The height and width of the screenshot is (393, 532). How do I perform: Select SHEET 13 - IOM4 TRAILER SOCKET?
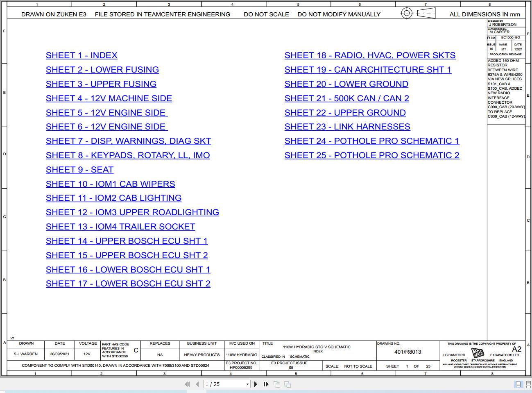pyautogui.click(x=120, y=226)
